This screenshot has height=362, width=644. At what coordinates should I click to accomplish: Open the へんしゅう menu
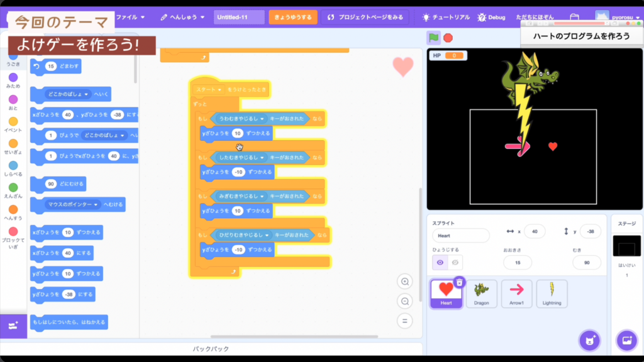(x=183, y=17)
